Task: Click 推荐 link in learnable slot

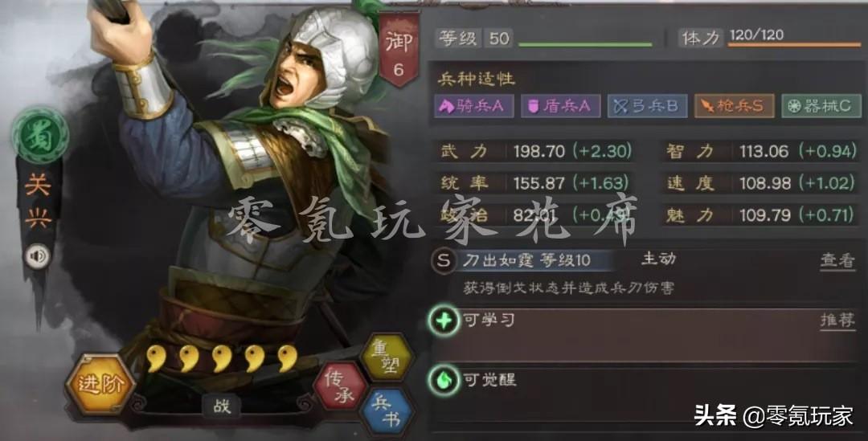Action: (x=837, y=321)
